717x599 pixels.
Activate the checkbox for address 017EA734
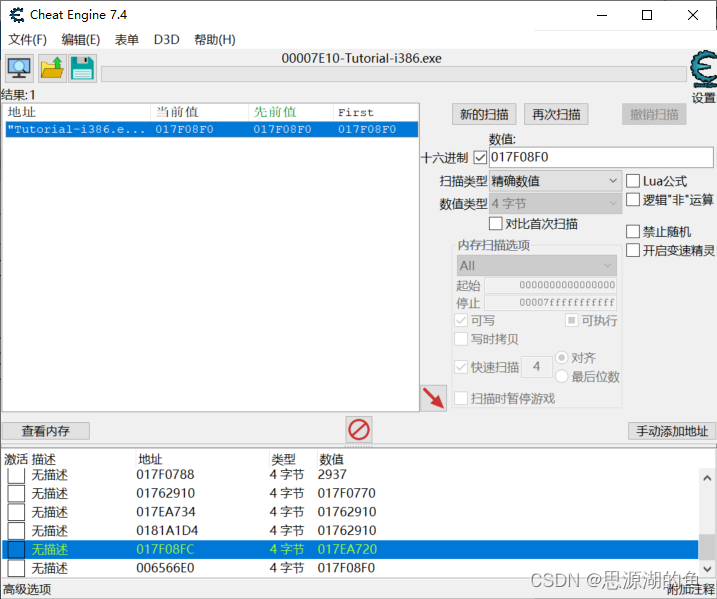(16, 512)
